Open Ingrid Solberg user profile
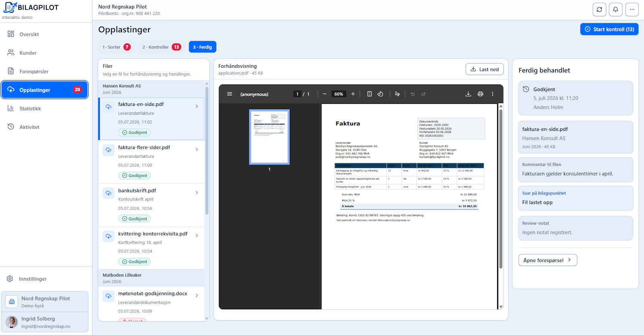Screen dimensions: 644x335 (x=45, y=322)
